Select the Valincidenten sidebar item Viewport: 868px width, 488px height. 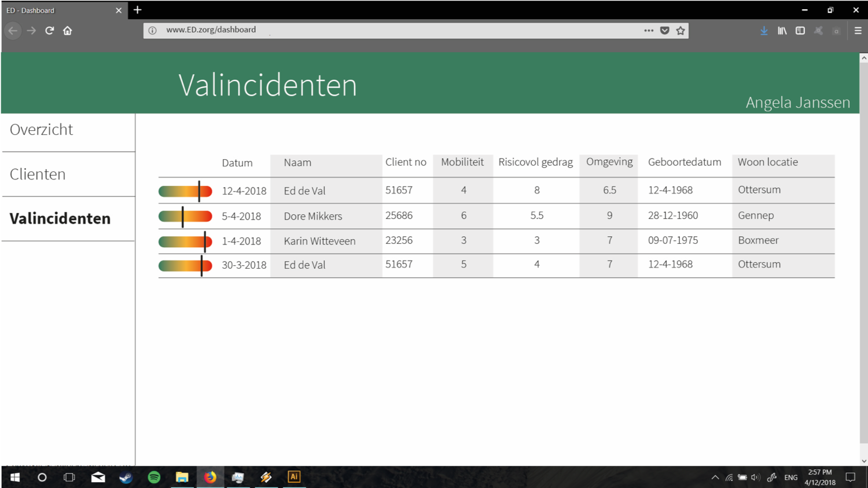point(68,219)
